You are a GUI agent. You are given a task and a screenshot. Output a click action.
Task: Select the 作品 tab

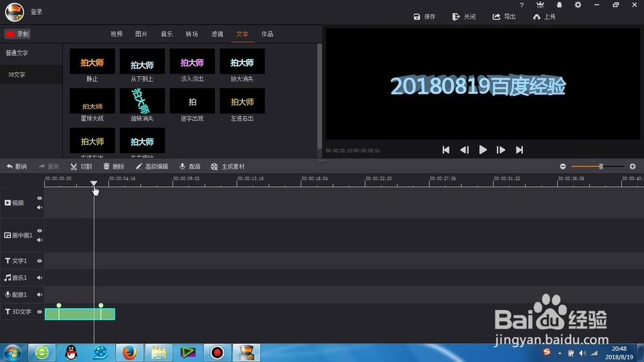[x=267, y=34]
